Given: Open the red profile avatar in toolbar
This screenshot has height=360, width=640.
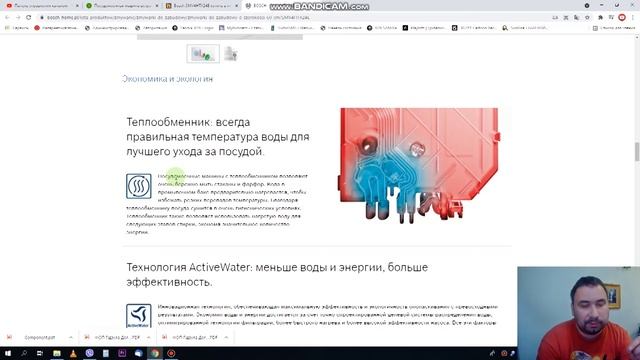Looking at the screenshot, I should (x=622, y=18).
